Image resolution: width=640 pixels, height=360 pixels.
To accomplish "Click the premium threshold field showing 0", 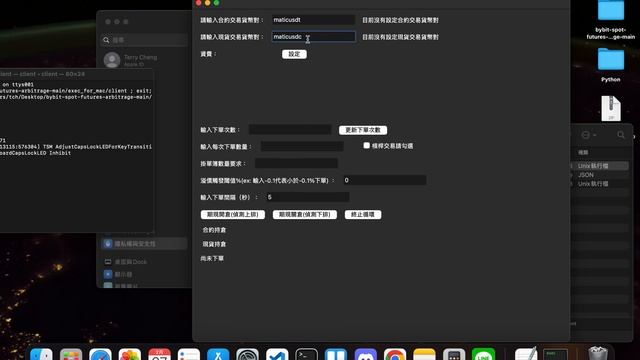I will [384, 180].
